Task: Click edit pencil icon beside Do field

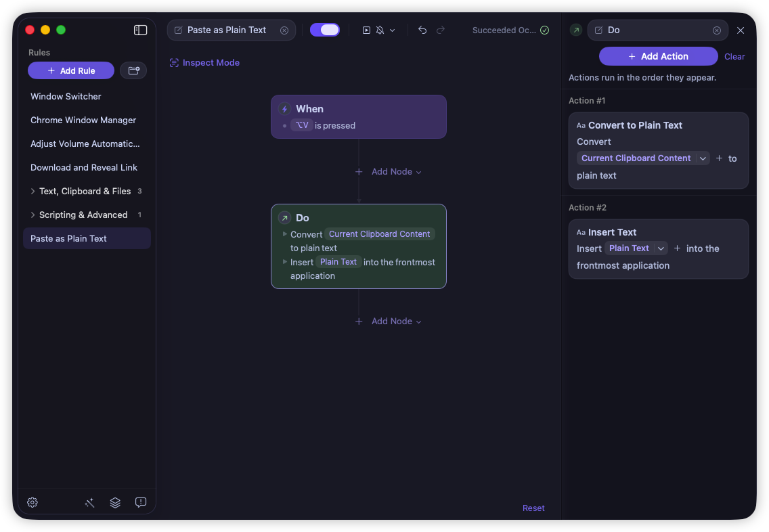Action: pyautogui.click(x=599, y=30)
